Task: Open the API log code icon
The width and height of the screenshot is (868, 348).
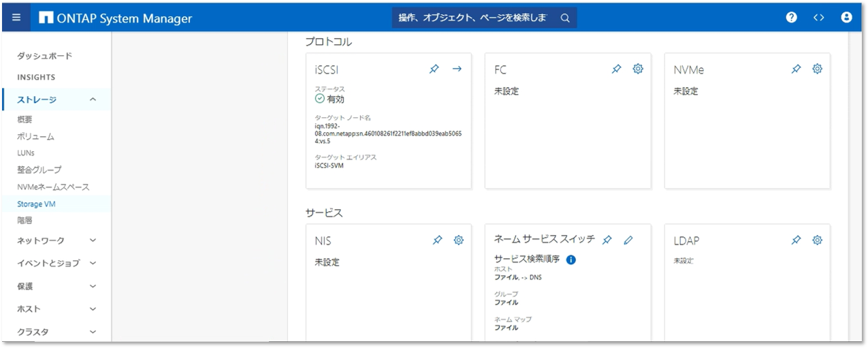Action: point(819,18)
